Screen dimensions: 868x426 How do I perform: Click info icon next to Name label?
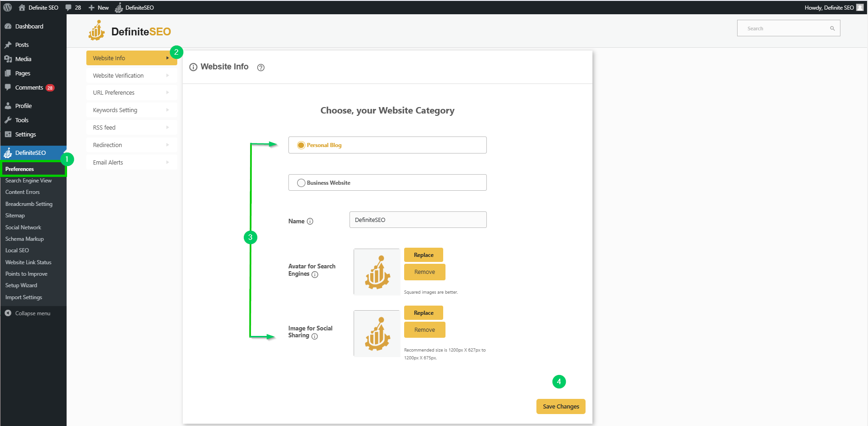coord(310,221)
